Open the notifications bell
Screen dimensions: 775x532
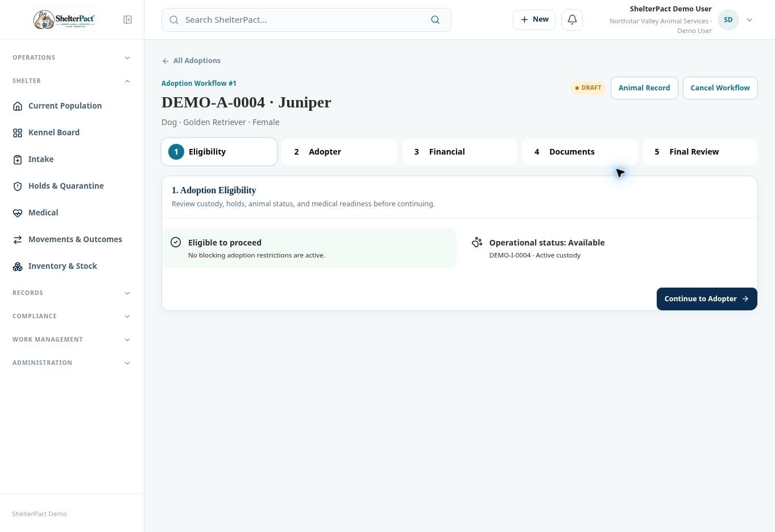coord(572,20)
